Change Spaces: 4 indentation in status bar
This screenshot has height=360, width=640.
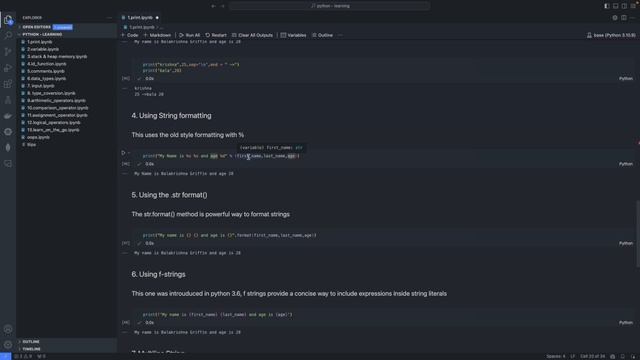[x=556, y=356]
